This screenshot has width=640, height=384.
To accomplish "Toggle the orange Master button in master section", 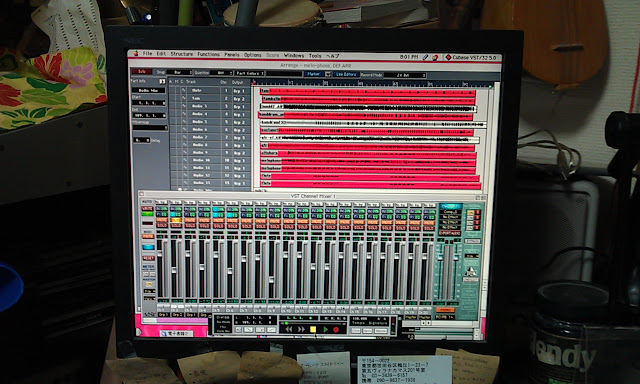I will coord(445,311).
